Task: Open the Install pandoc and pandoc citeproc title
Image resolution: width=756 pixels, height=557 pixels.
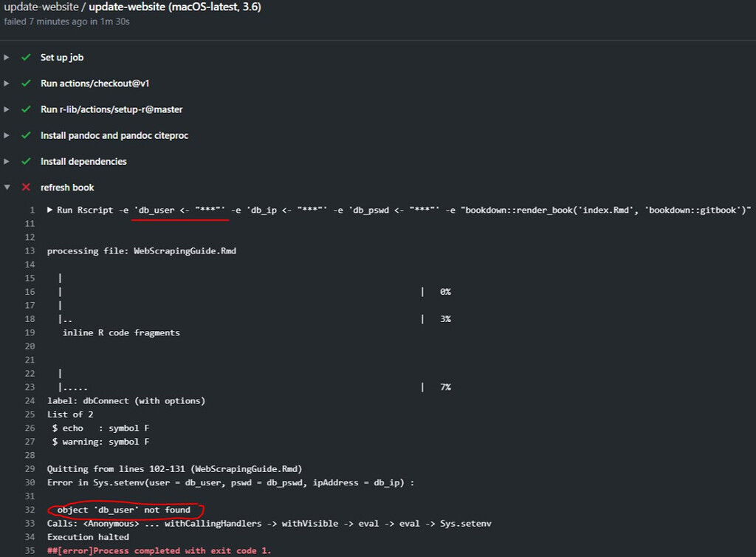Action: pyautogui.click(x=114, y=135)
